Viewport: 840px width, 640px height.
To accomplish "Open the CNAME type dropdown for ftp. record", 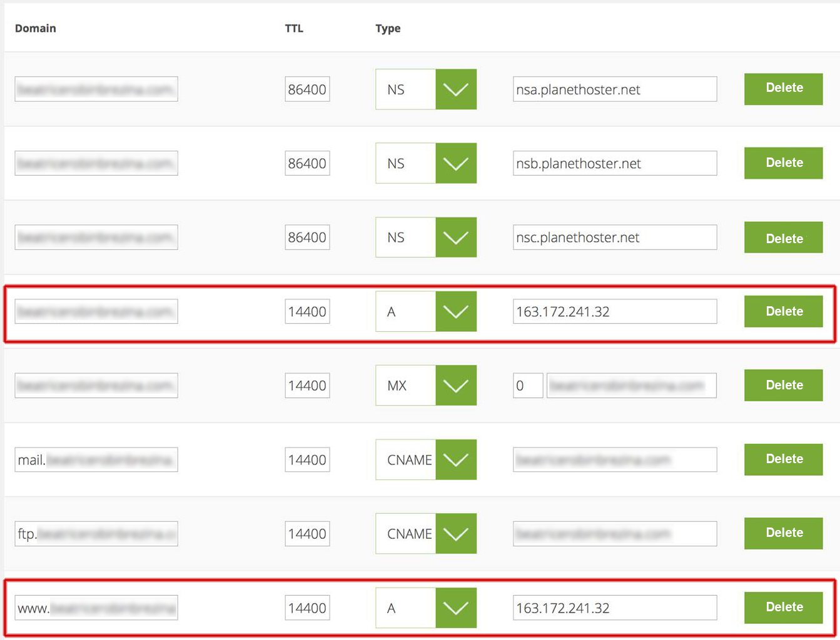I will (455, 534).
